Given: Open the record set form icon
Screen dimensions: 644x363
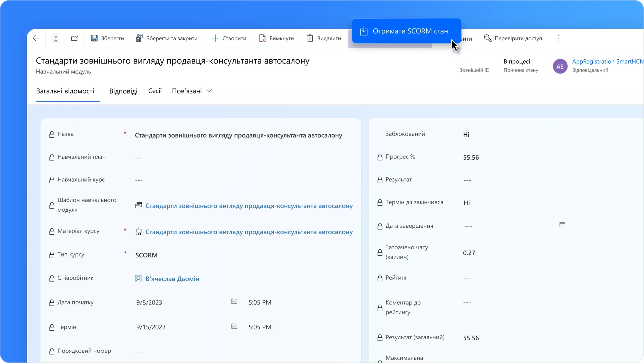Looking at the screenshot, I should click(55, 38).
